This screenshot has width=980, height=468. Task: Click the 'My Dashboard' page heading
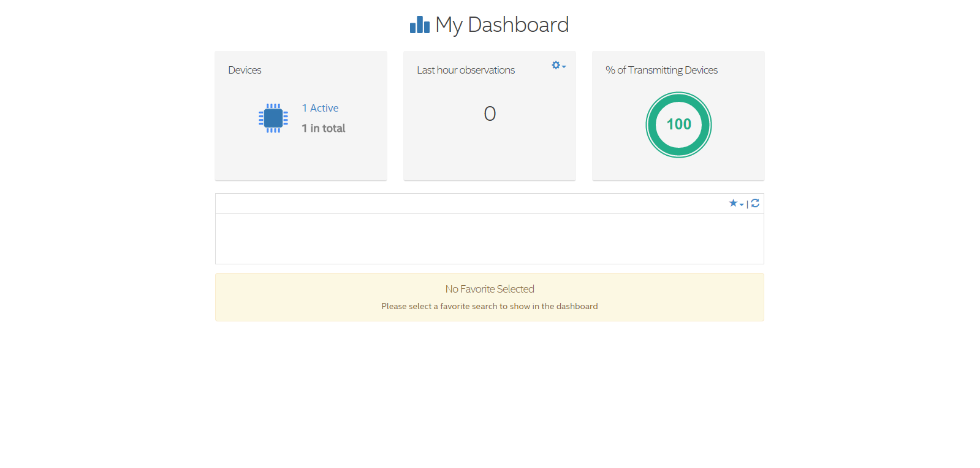click(502, 25)
